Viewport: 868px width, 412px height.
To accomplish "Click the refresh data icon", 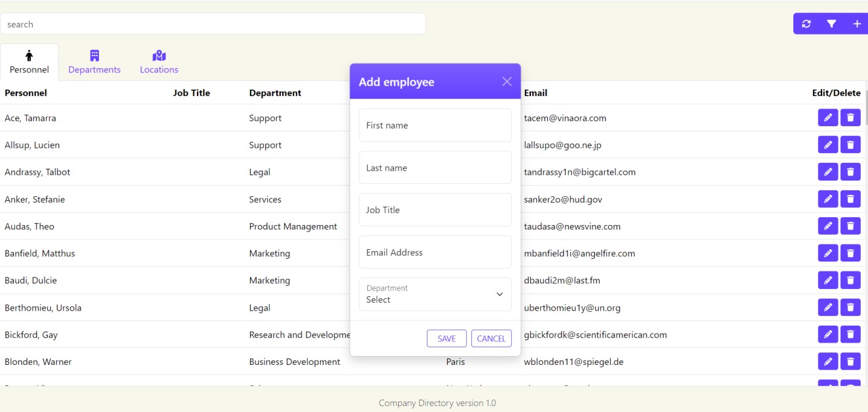I will click(x=805, y=23).
